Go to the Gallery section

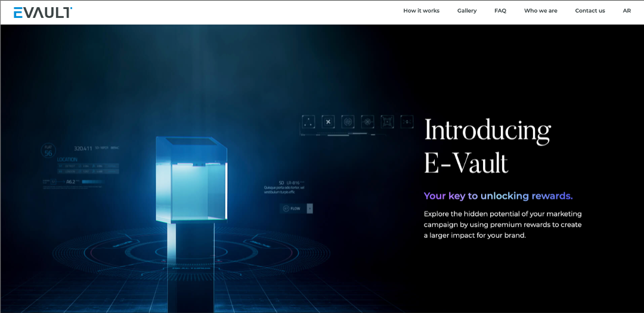coord(467,11)
